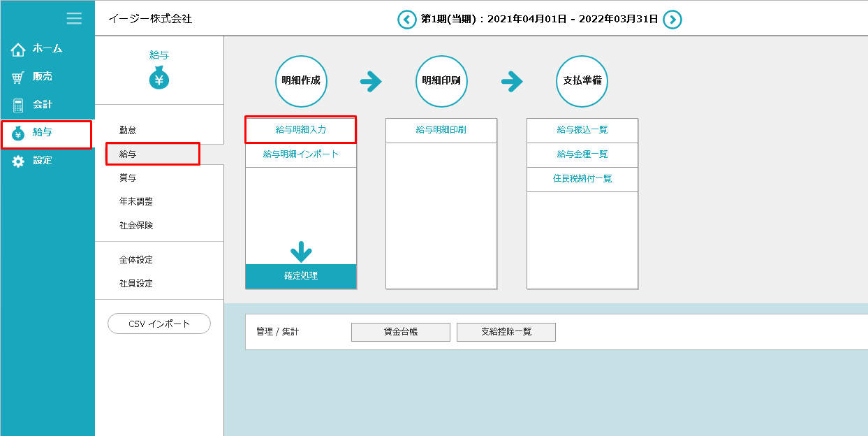Viewport: 868px width, 436px height.
Task: Click the 設定 gear icon
Action: 18,161
